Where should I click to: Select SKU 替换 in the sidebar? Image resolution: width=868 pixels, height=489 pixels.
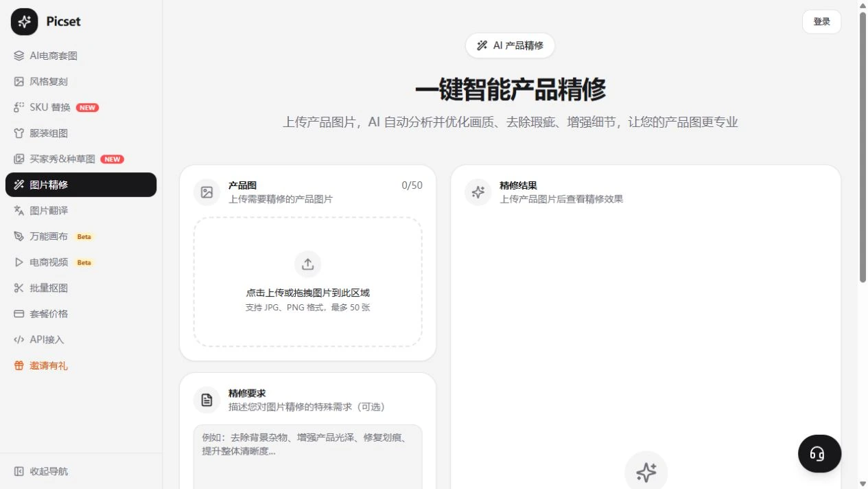(81, 107)
